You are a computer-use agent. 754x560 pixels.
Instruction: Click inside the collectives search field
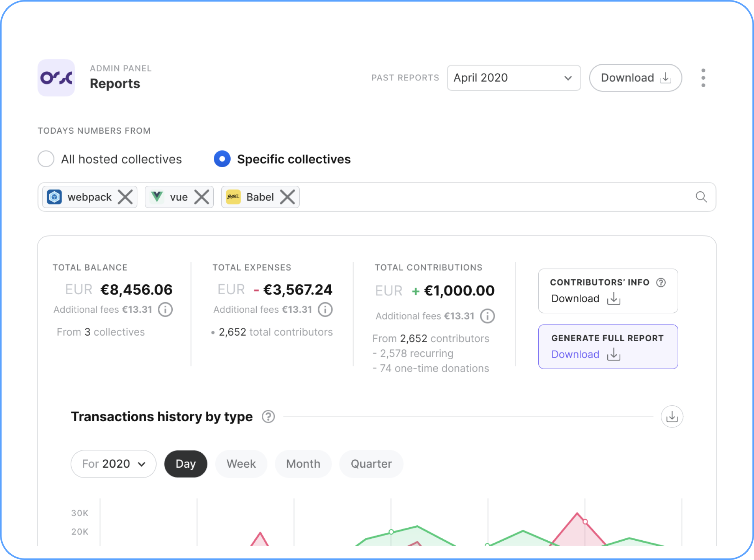(473, 197)
